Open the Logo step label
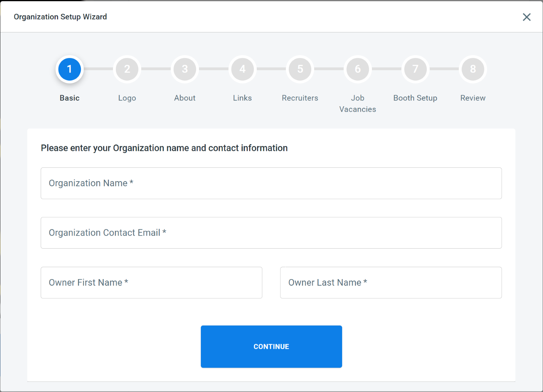 click(x=127, y=98)
